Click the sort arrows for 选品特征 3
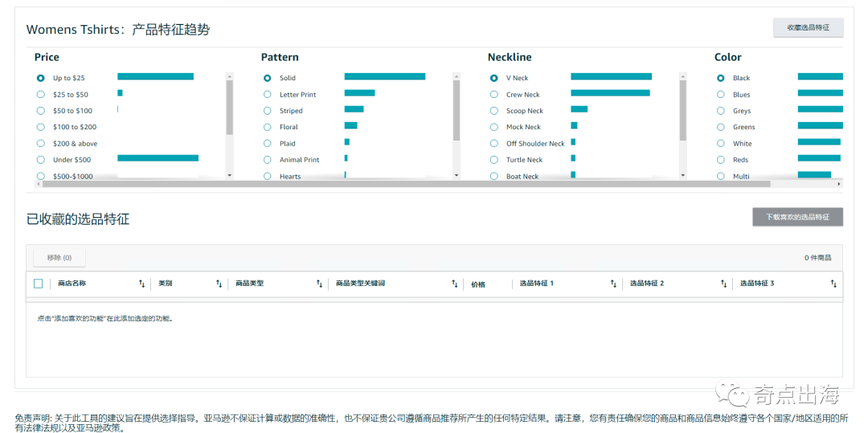The image size is (868, 433). click(x=833, y=284)
